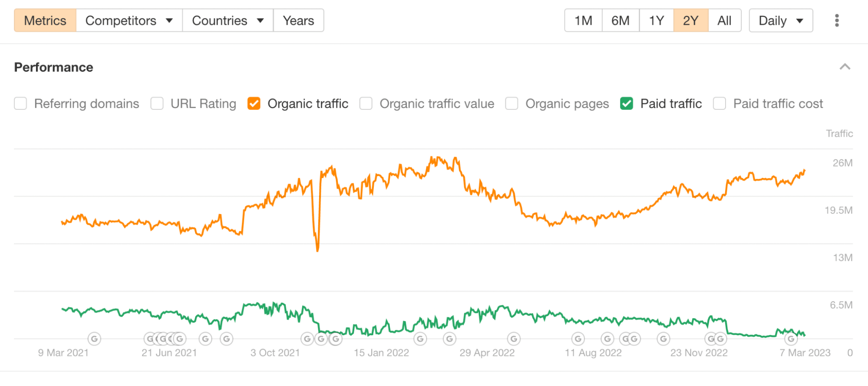Uncheck the Paid traffic metric

(626, 103)
